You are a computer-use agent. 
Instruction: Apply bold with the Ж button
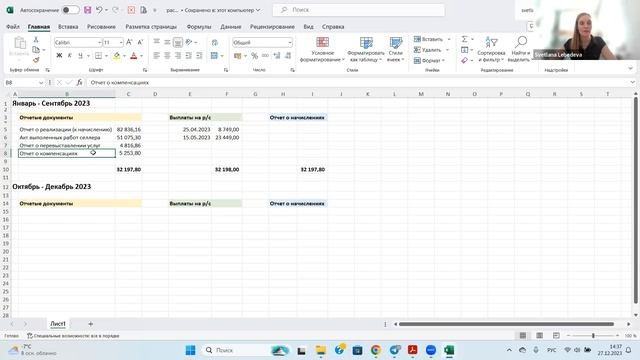(59, 56)
